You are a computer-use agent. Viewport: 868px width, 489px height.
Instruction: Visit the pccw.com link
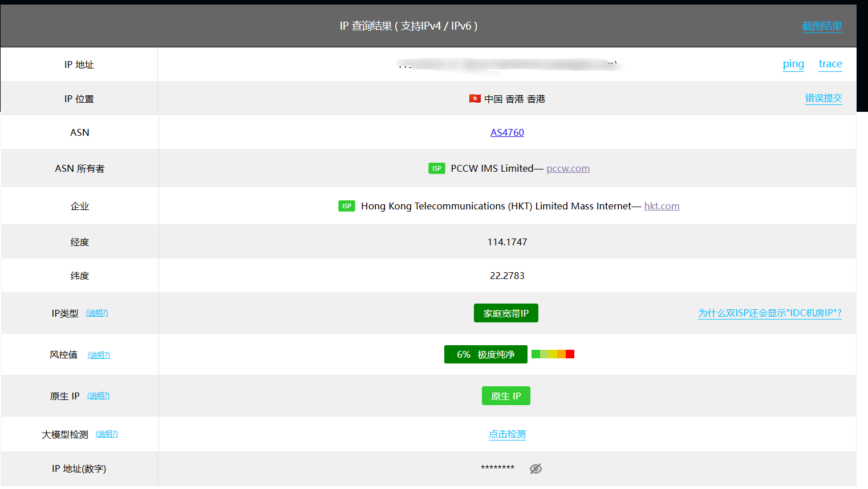pyautogui.click(x=568, y=168)
